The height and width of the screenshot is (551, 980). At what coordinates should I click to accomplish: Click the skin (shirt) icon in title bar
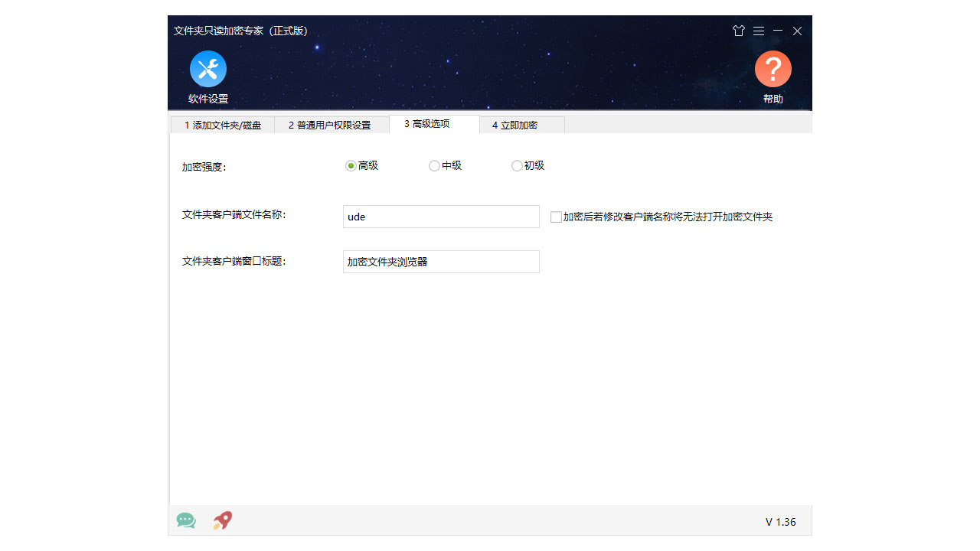[x=739, y=31]
